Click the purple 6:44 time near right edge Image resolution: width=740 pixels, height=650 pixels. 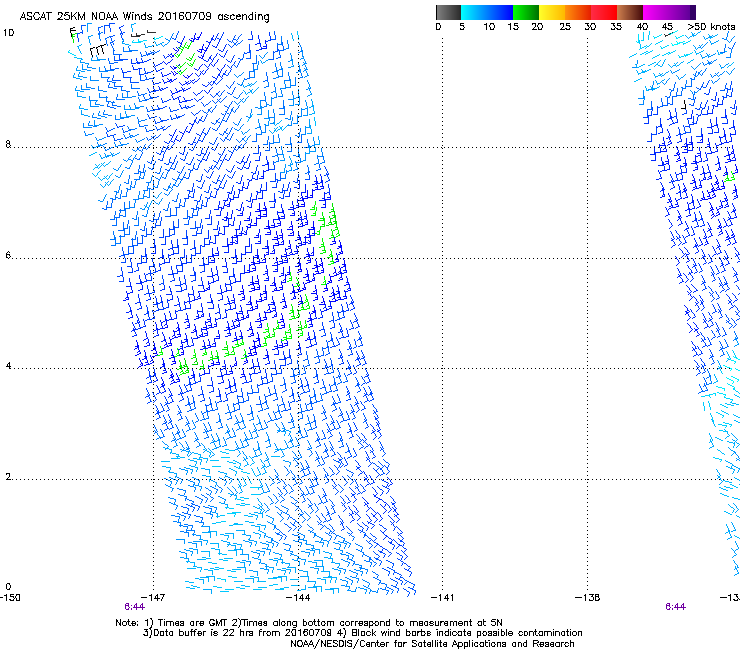pos(675,607)
